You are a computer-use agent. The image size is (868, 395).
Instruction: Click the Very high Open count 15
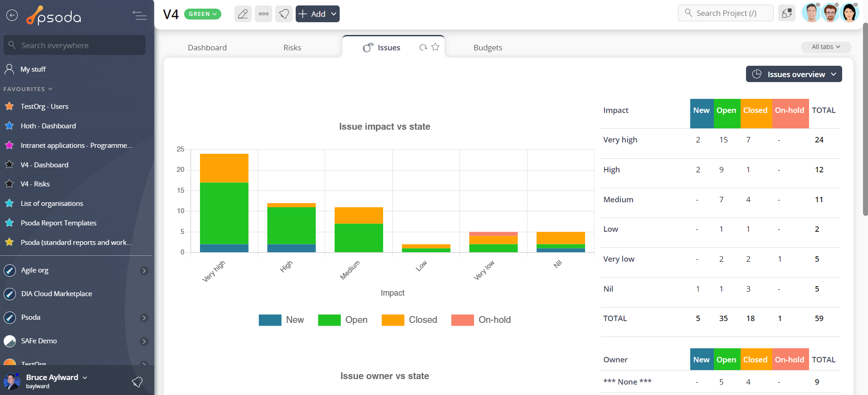click(723, 140)
